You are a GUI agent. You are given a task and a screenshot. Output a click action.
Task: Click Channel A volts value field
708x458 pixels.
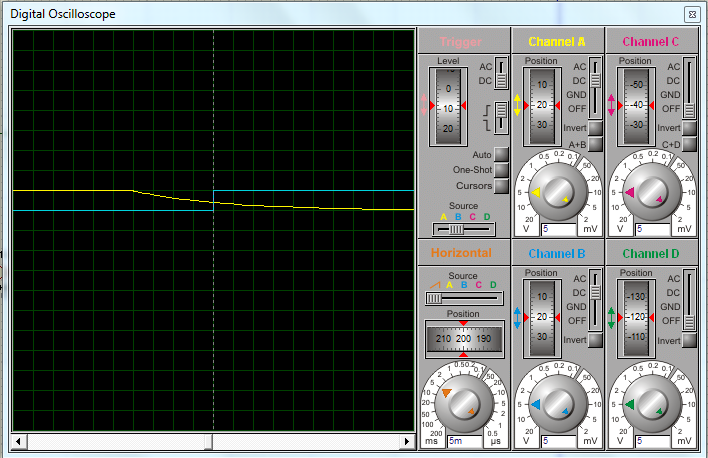click(559, 229)
